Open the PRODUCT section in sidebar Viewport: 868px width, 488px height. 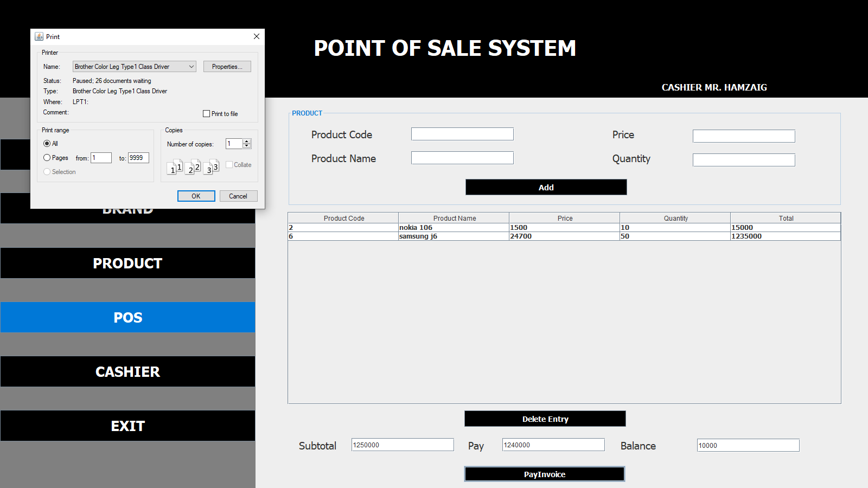127,264
